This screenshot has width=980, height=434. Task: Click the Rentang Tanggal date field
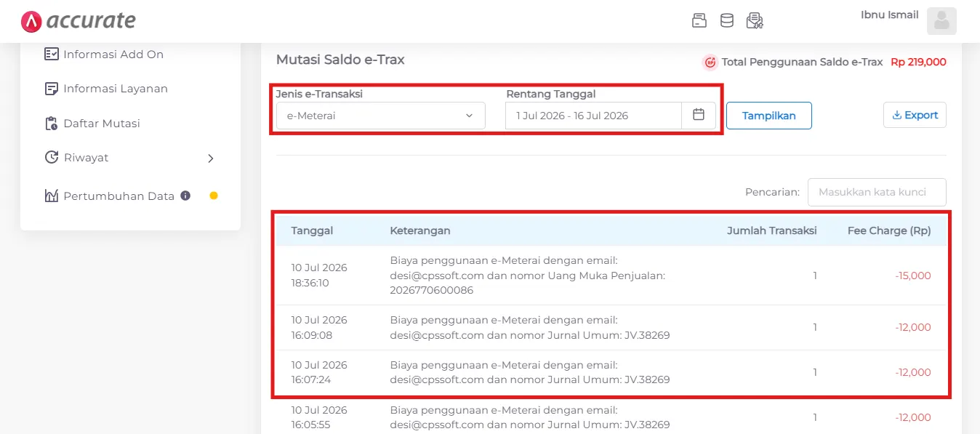(x=594, y=116)
